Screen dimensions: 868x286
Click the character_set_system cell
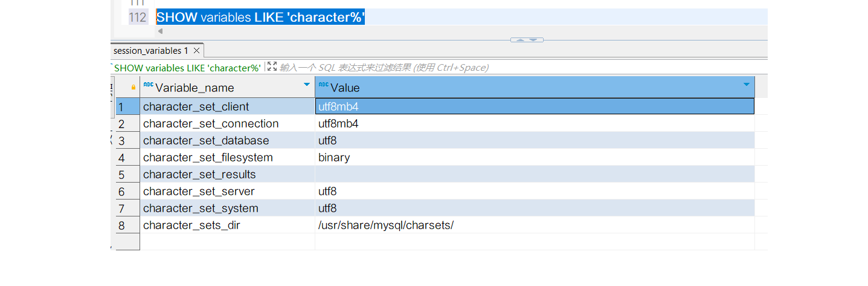coord(227,208)
